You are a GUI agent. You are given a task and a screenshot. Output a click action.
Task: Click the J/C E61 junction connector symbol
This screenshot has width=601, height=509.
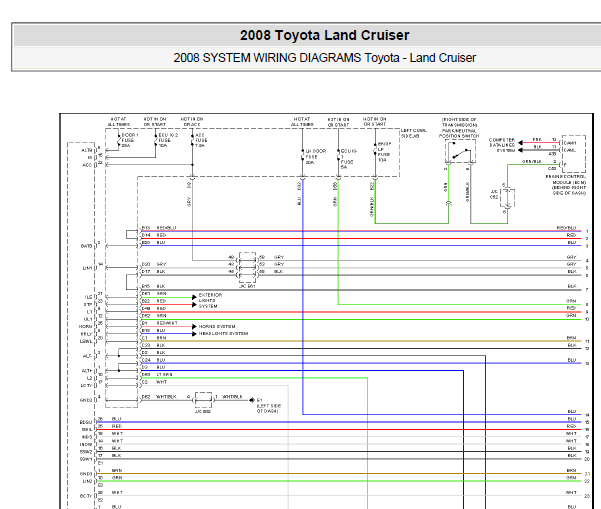coord(247,268)
